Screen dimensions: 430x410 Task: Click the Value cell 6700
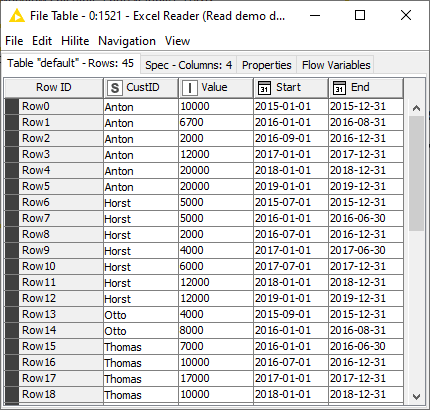pyautogui.click(x=216, y=123)
